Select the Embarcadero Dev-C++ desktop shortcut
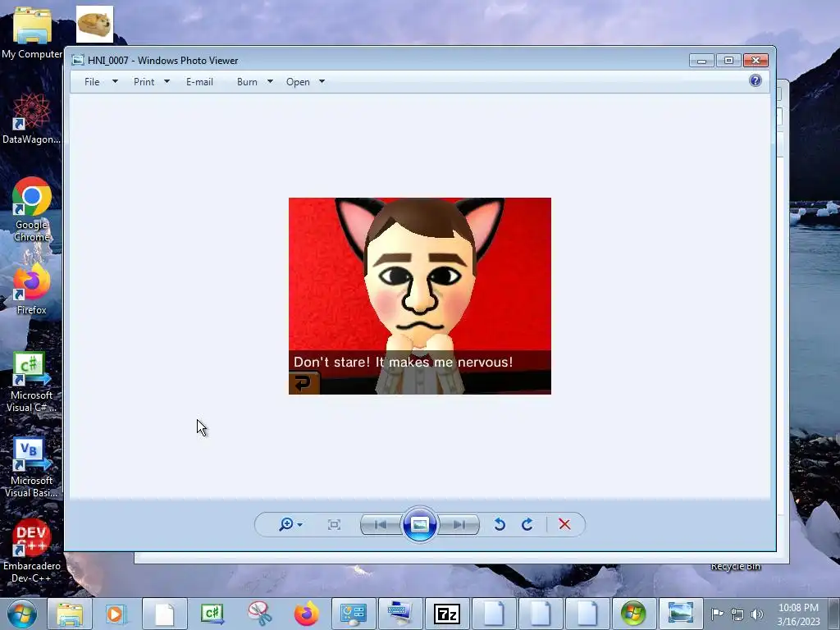Viewport: 840px width, 630px height. 32,552
